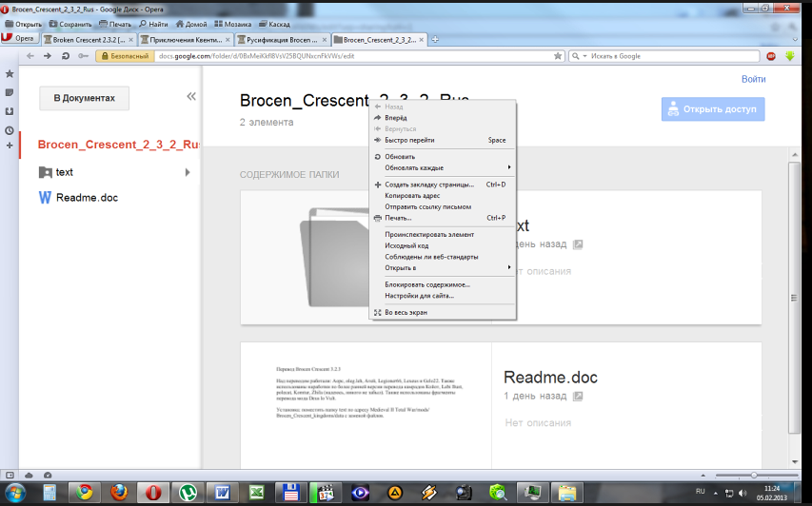812x506 pixels.
Task: Click the "Войти" sign-in link
Action: (753, 79)
